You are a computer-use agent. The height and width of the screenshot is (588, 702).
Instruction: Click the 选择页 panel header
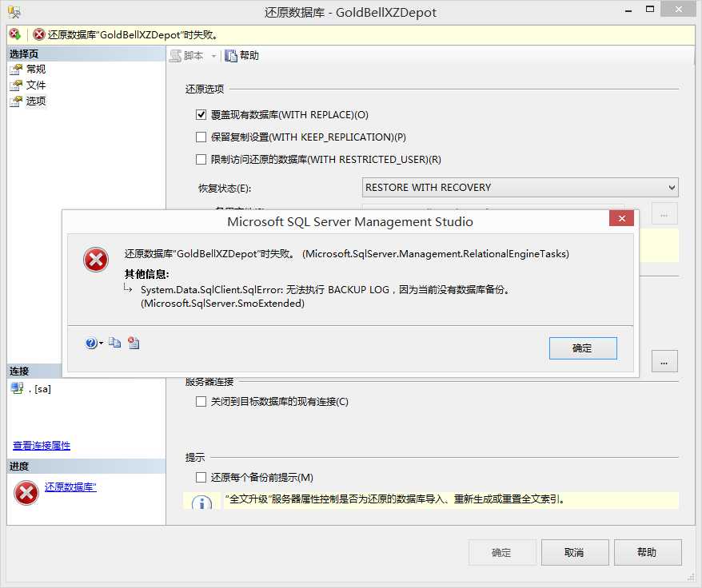[x=86, y=54]
